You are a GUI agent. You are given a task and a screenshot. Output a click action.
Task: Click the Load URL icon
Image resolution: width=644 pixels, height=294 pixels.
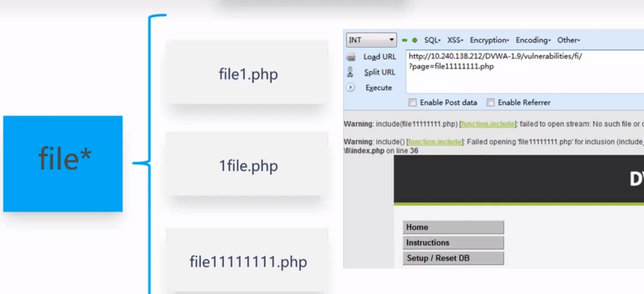(351, 57)
